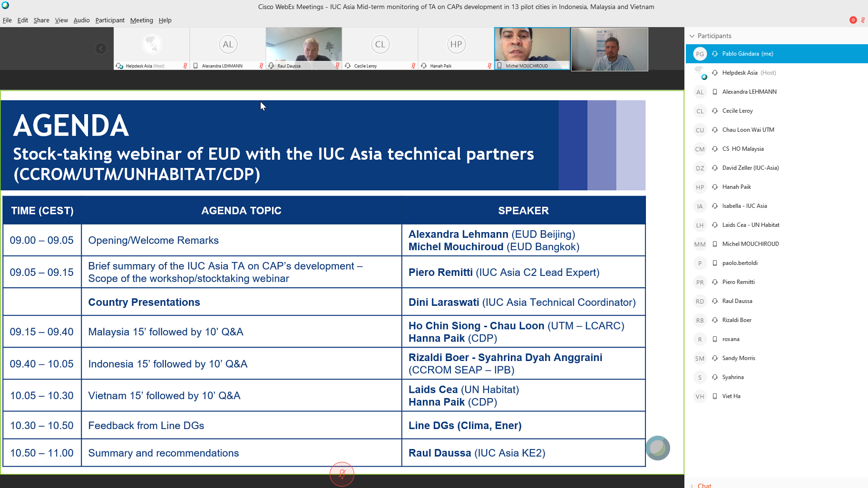Click Cisco WebEx logo in title bar
This screenshot has height=488, width=868.
click(5, 6)
